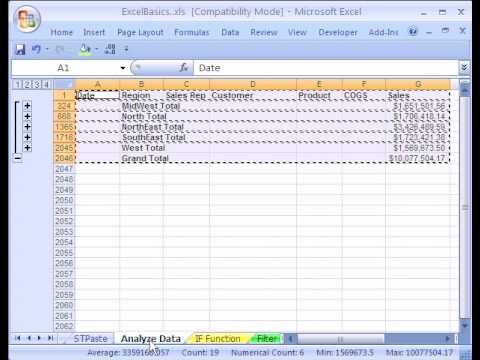Click horizontal scrollbar left arrow
Viewport: 480px width, 360px height.
click(x=290, y=339)
